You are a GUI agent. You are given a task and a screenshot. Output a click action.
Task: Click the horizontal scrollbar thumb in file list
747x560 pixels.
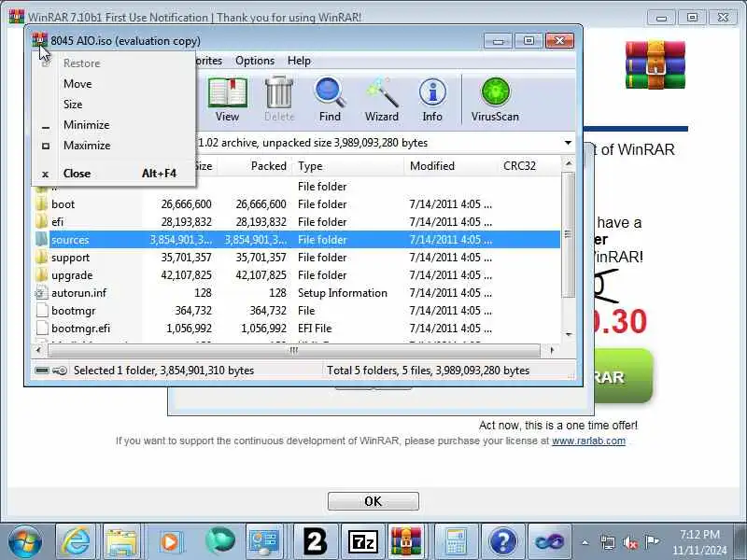[293, 351]
